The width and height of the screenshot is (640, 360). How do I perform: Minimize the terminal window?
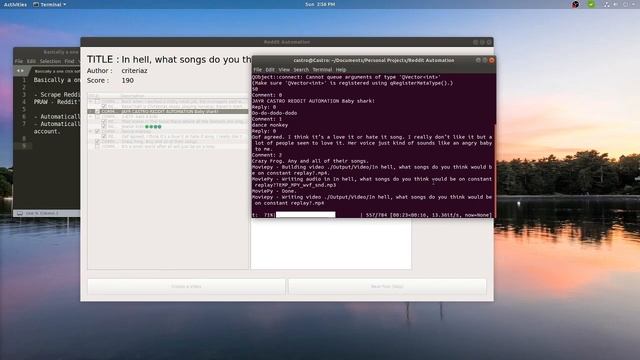point(478,60)
